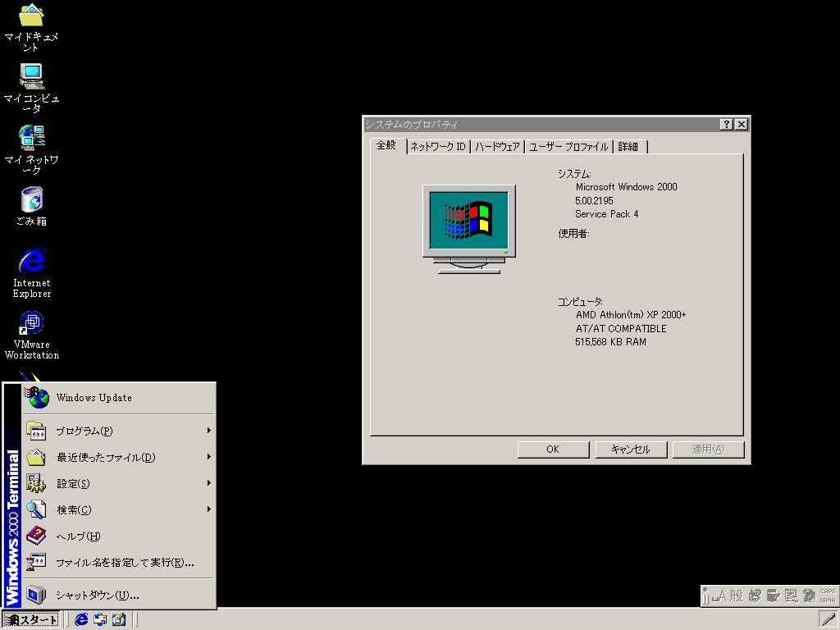The image size is (840, 630).
Task: Switch to the 全般 tab
Action: [x=387, y=145]
